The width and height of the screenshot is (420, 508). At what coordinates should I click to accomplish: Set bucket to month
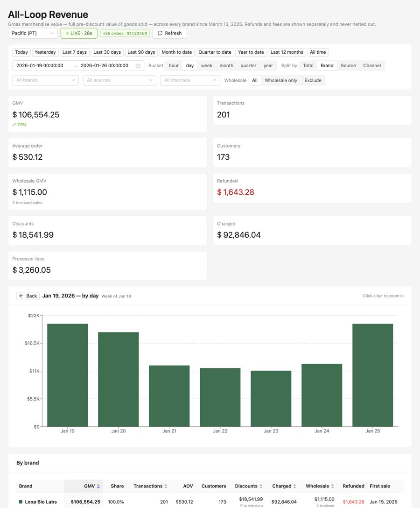226,65
